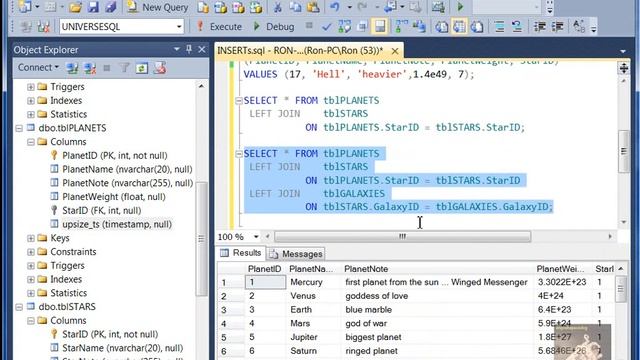Save the query with the floppy disk icon

pos(93,7)
